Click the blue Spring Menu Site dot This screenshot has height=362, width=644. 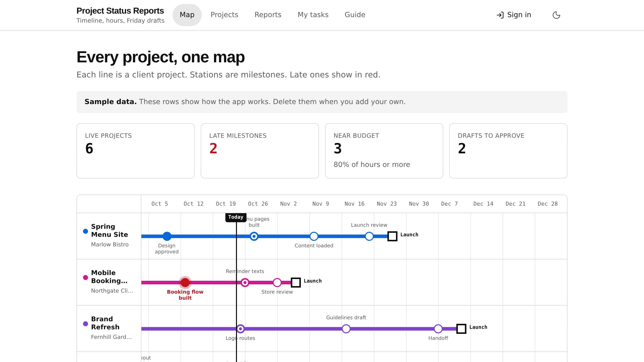(x=86, y=231)
